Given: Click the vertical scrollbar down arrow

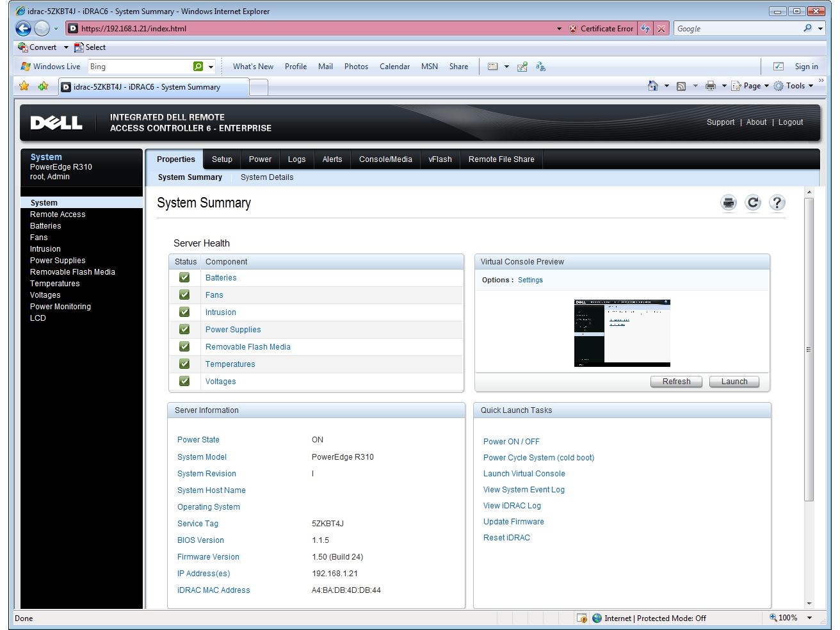Looking at the screenshot, I should (x=809, y=603).
